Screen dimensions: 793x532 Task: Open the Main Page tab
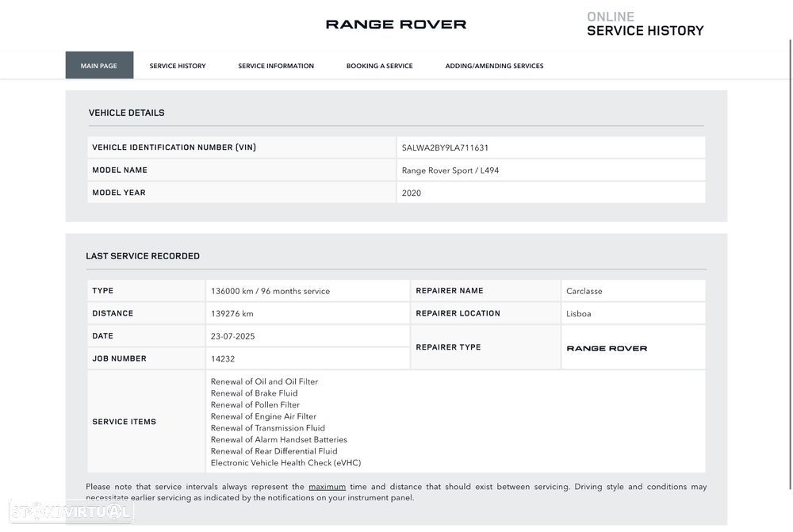click(99, 65)
